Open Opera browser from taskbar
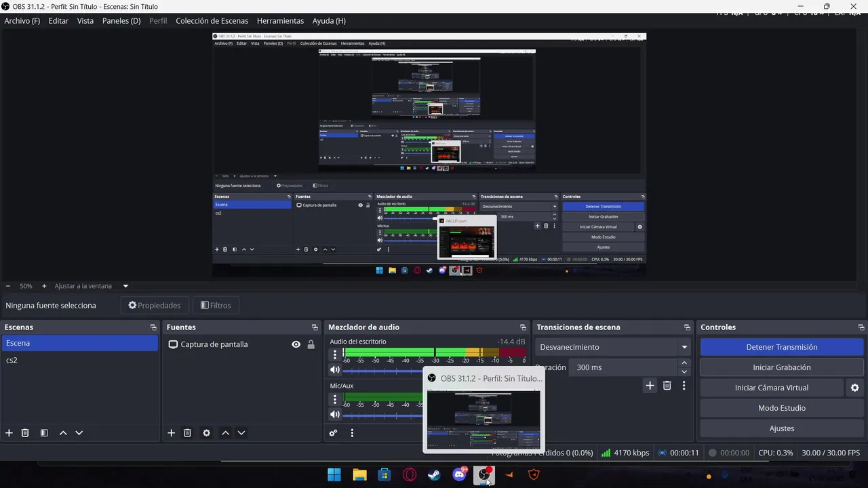The image size is (868, 488). coord(410,475)
